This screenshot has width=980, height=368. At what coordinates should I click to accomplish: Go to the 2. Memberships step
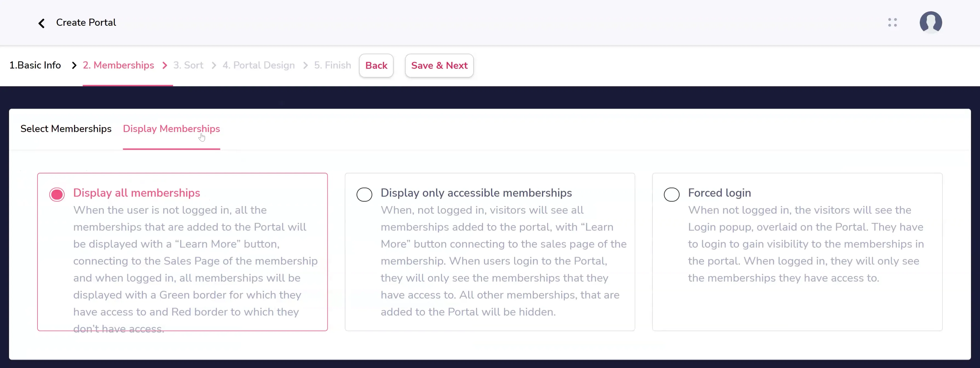point(118,65)
